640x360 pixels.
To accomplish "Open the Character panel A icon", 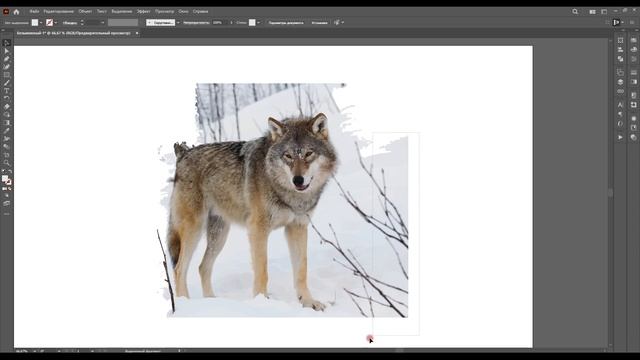I will click(620, 105).
